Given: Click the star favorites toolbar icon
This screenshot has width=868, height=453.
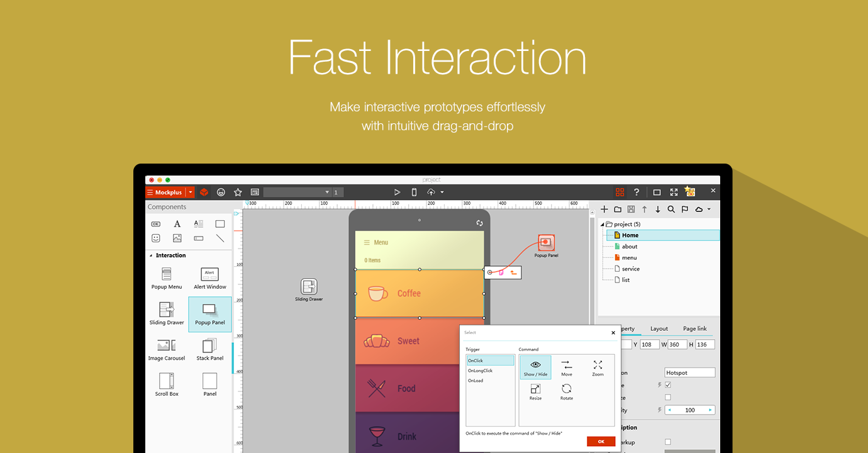Looking at the screenshot, I should point(238,192).
